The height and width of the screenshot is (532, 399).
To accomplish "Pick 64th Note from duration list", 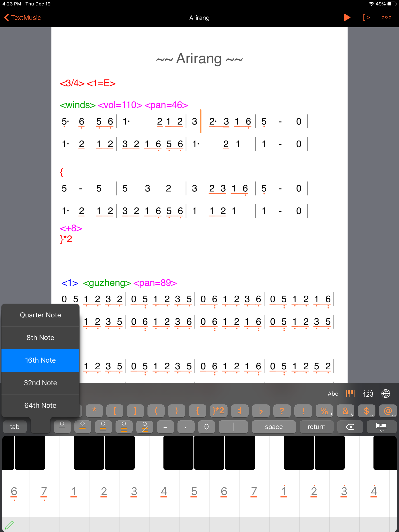I will pyautogui.click(x=41, y=405).
